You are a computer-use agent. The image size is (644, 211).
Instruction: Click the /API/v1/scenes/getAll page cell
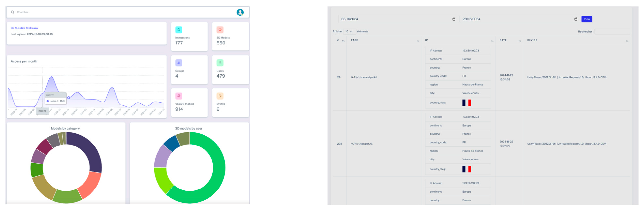364,77
